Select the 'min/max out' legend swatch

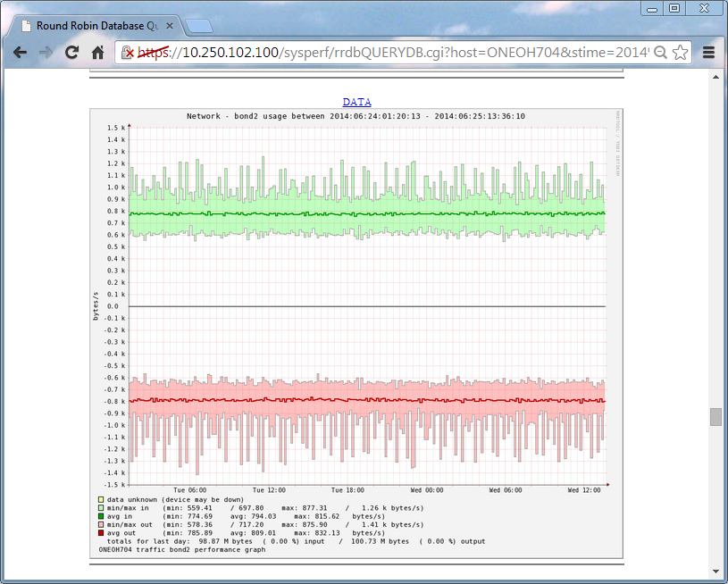pyautogui.click(x=101, y=524)
